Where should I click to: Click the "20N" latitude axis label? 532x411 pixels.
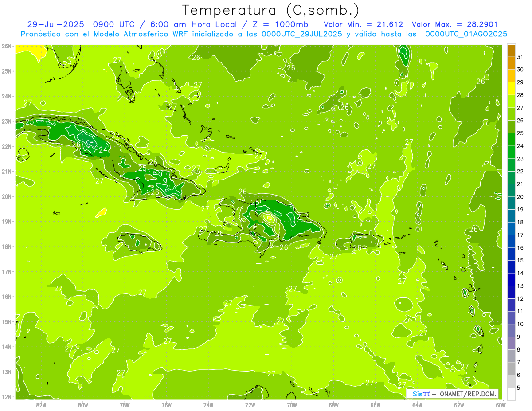pyautogui.click(x=7, y=196)
